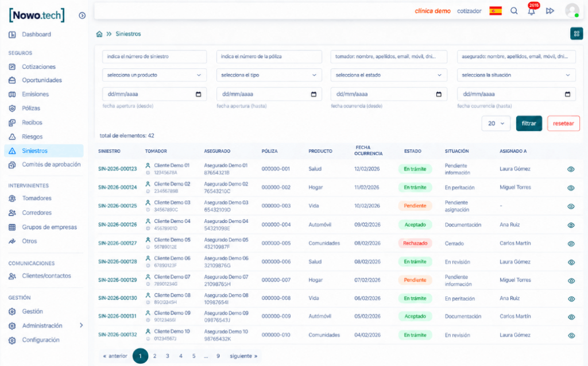Click the 'indica el número de siniestro' field
The width and height of the screenshot is (588, 366).
[x=154, y=57]
